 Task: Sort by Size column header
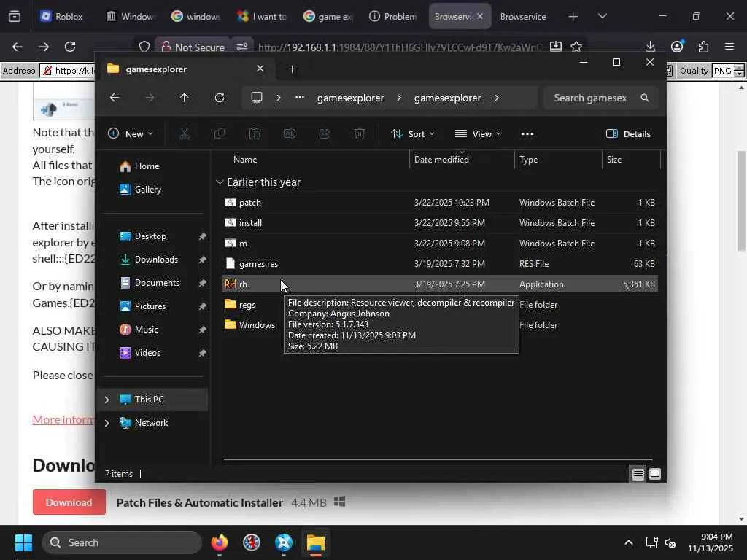pyautogui.click(x=631, y=160)
